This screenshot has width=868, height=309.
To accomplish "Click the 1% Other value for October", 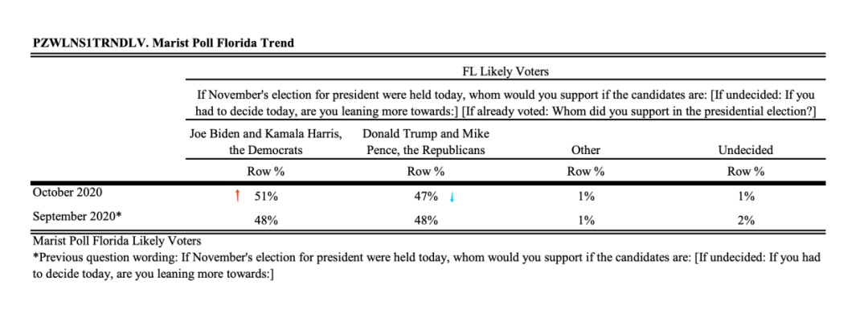I will (586, 197).
